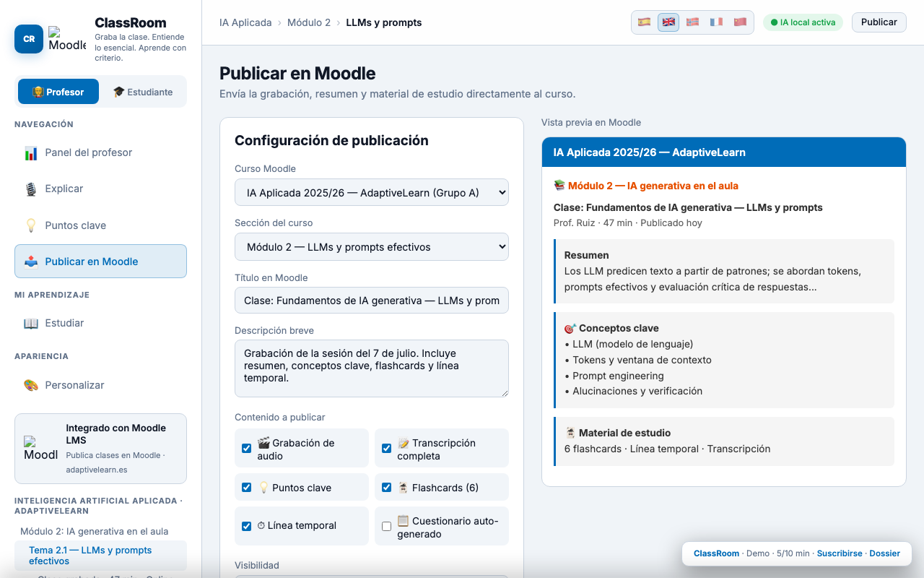The height and width of the screenshot is (578, 924).
Task: Follow the Suscribirse link
Action: [x=840, y=553]
